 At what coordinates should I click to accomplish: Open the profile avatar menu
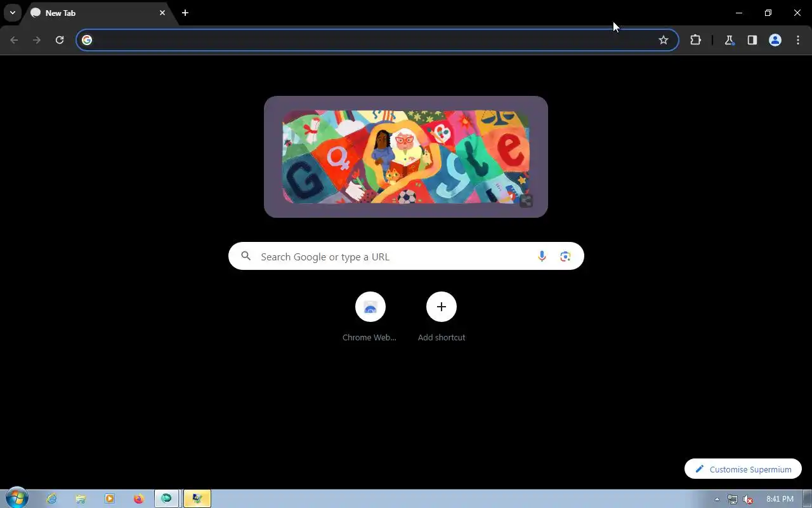coord(775,40)
